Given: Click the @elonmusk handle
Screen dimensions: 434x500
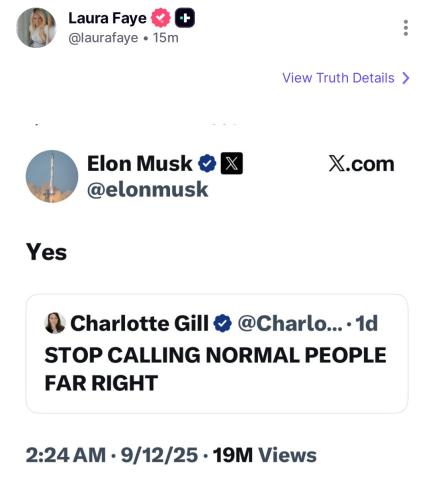Looking at the screenshot, I should click(x=147, y=189).
